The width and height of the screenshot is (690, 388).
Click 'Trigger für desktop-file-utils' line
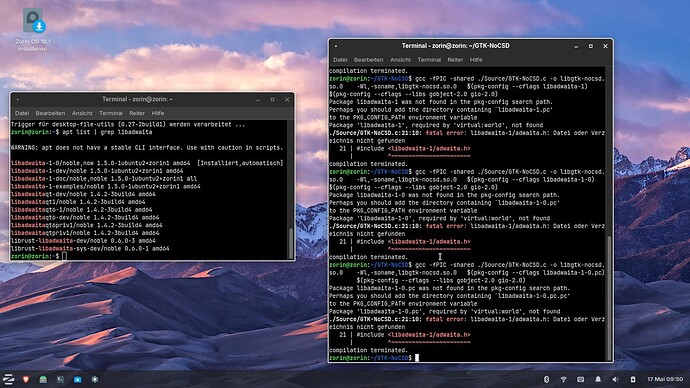point(128,124)
